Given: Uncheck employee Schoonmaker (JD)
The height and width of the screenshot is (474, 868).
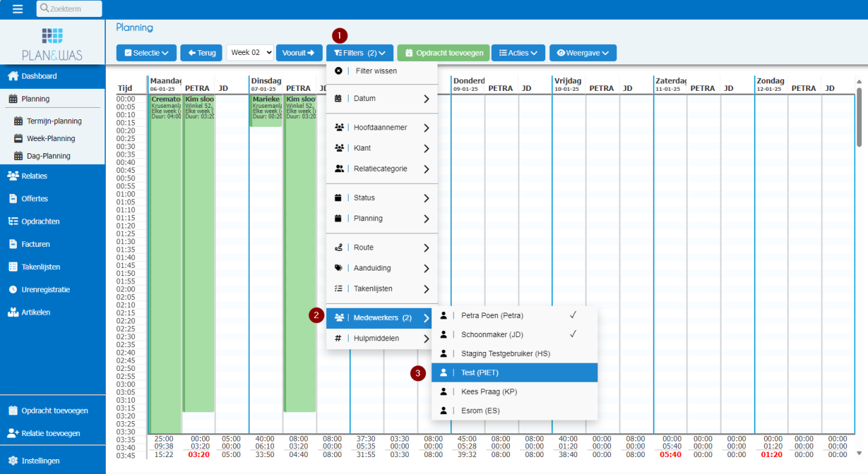Looking at the screenshot, I should [x=515, y=334].
